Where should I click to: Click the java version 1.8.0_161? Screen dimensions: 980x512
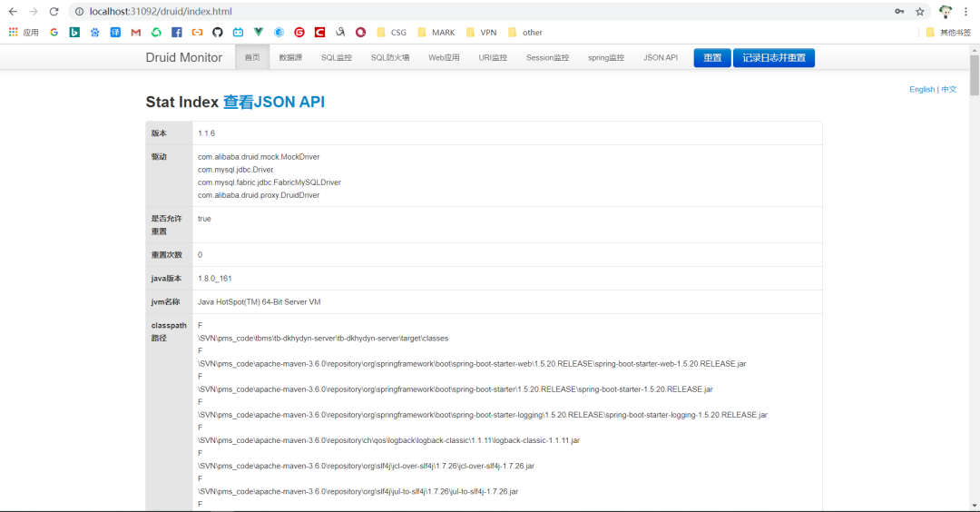pos(214,278)
